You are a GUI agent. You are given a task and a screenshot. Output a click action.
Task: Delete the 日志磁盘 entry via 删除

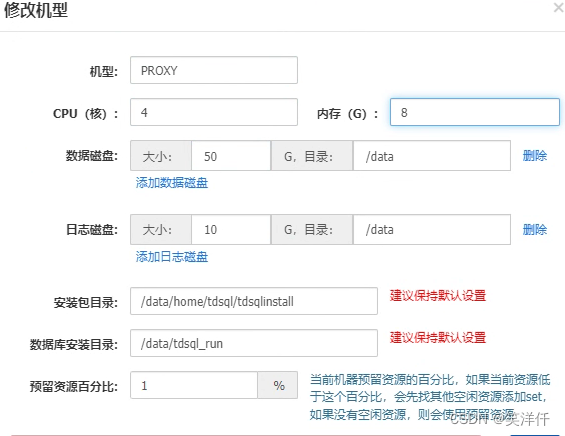pos(535,230)
